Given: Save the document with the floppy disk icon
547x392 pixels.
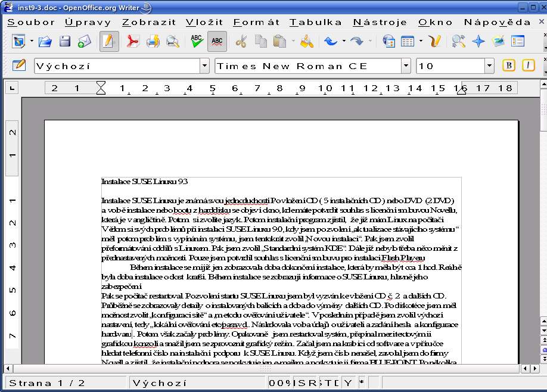Looking at the screenshot, I should (65, 41).
